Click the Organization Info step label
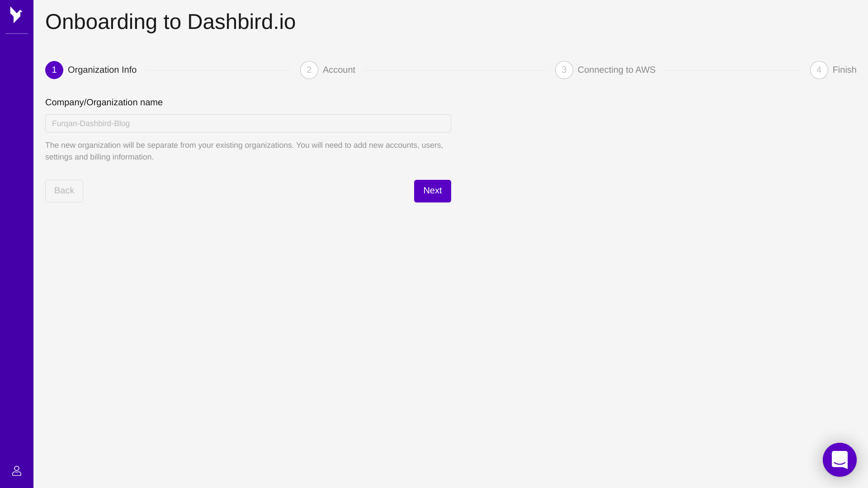 102,70
